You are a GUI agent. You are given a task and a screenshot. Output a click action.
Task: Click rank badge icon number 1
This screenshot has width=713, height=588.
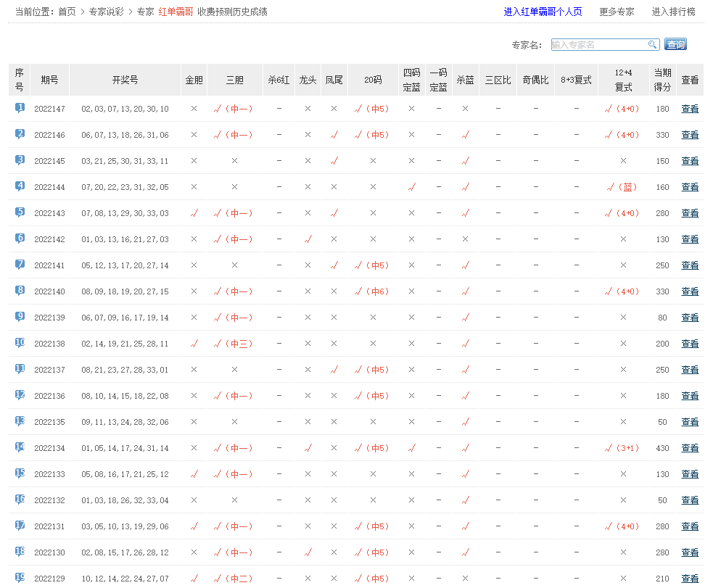(x=20, y=108)
